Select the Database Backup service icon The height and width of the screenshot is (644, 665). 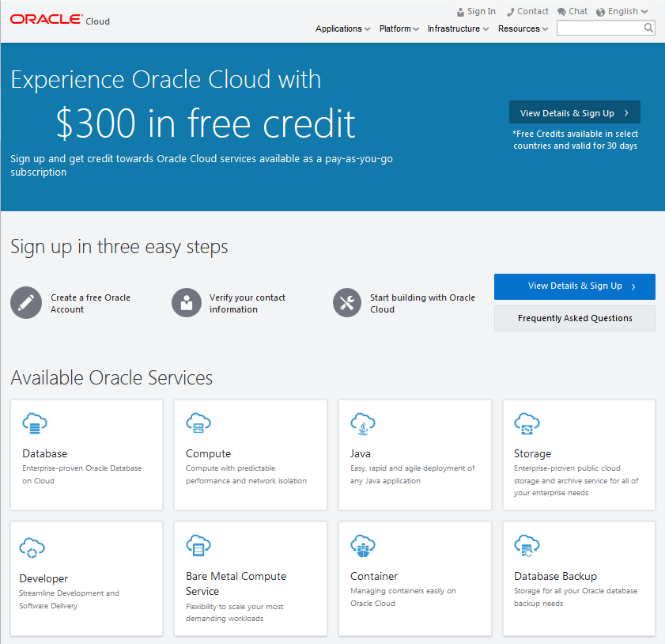click(x=527, y=546)
